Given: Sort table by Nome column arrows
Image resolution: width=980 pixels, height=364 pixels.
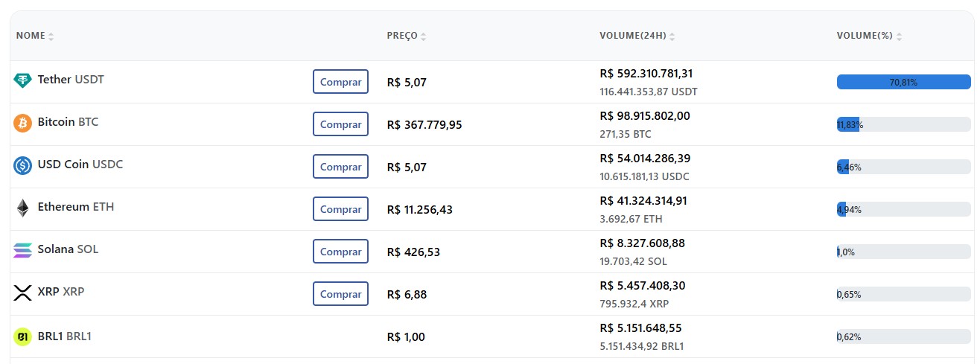Looking at the screenshot, I should coord(51,36).
